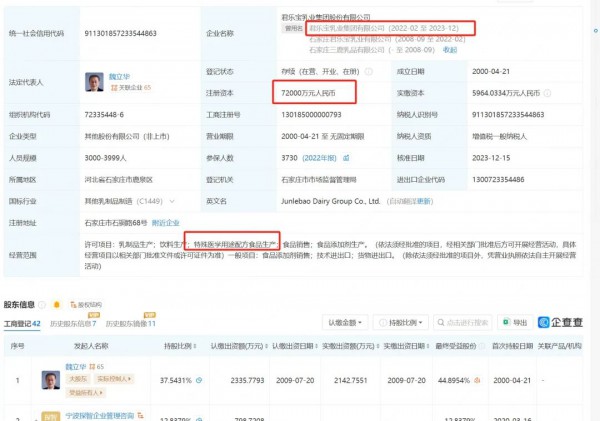This screenshot has height=421, width=600.
Task: Open the chart icon next to 2022年报
Action: (346, 158)
